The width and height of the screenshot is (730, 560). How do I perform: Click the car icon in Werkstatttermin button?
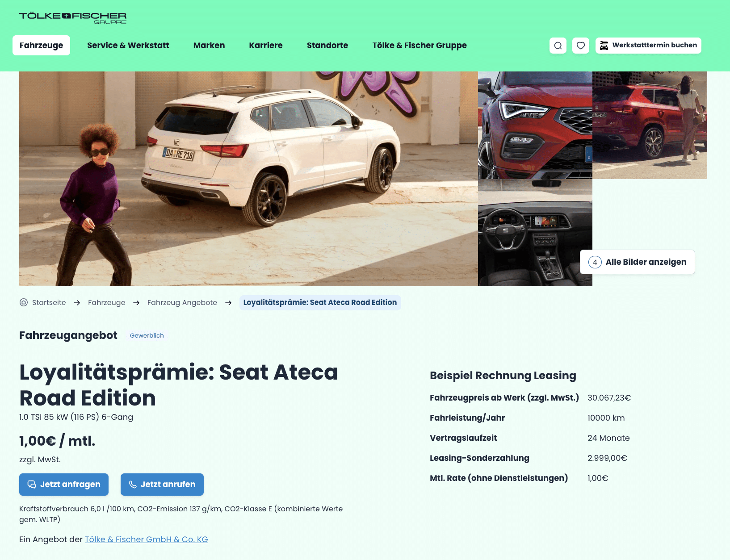pyautogui.click(x=604, y=46)
